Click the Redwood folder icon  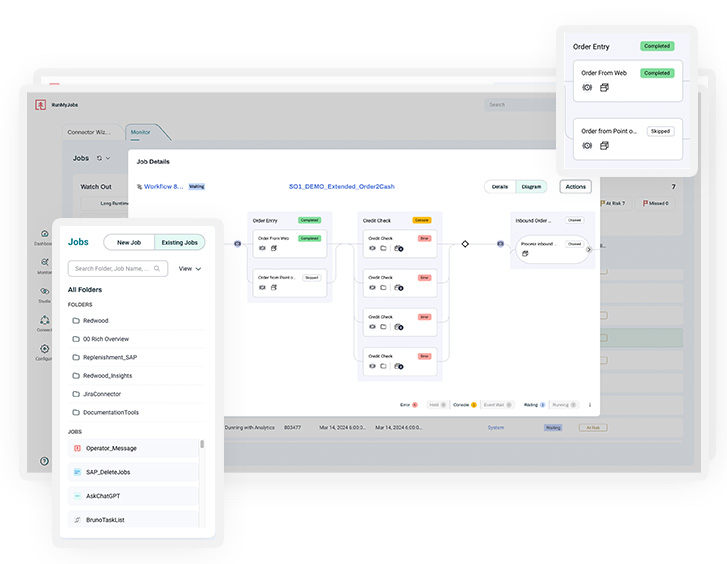[x=76, y=321]
